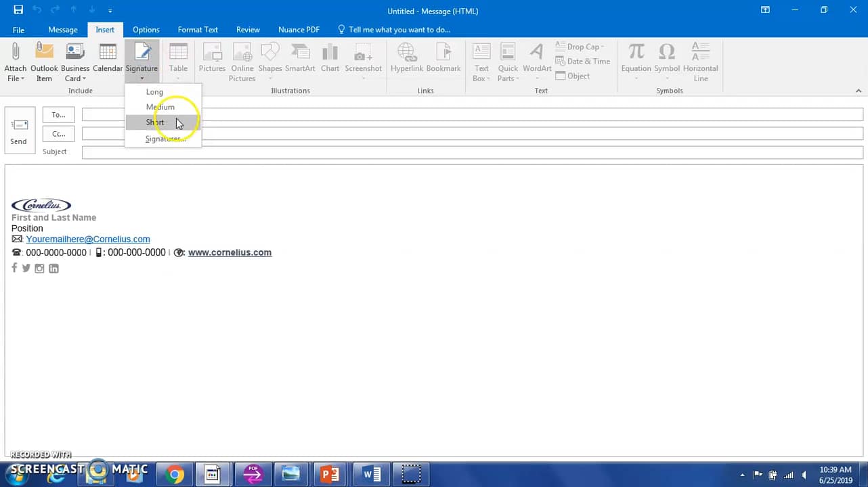Click the Tell me what you want search

(394, 30)
